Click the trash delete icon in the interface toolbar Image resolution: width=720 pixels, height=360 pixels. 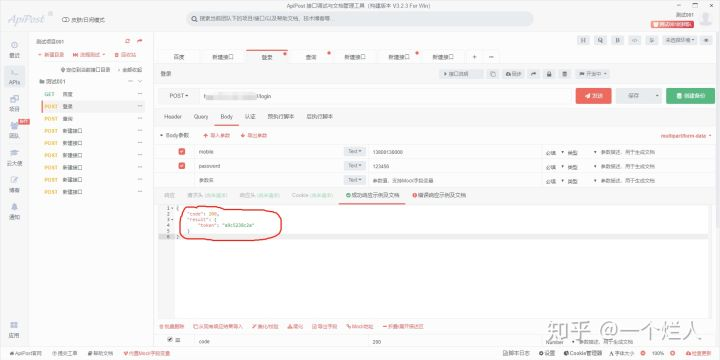[x=565, y=74]
